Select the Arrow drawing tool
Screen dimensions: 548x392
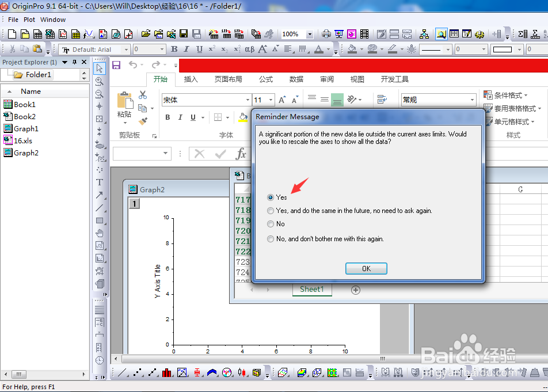[x=100, y=195]
